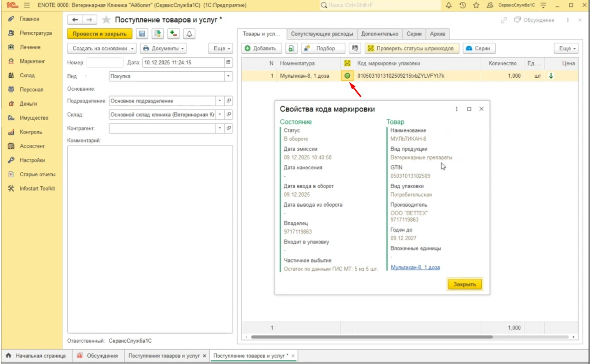Click the Мультикан-8, 1 доза link in dialog

[415, 267]
